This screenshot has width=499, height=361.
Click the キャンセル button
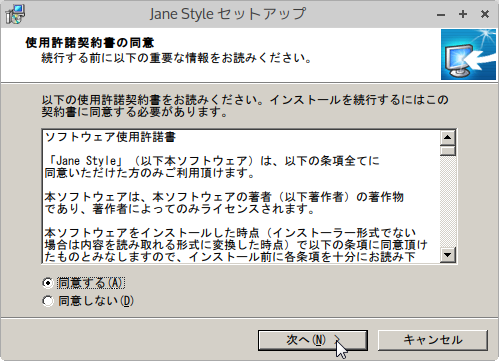pyautogui.click(x=433, y=340)
